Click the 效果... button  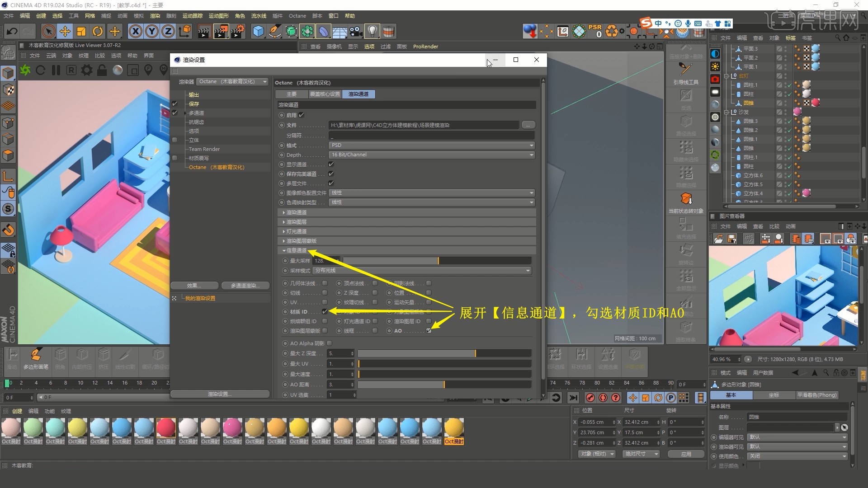(194, 286)
